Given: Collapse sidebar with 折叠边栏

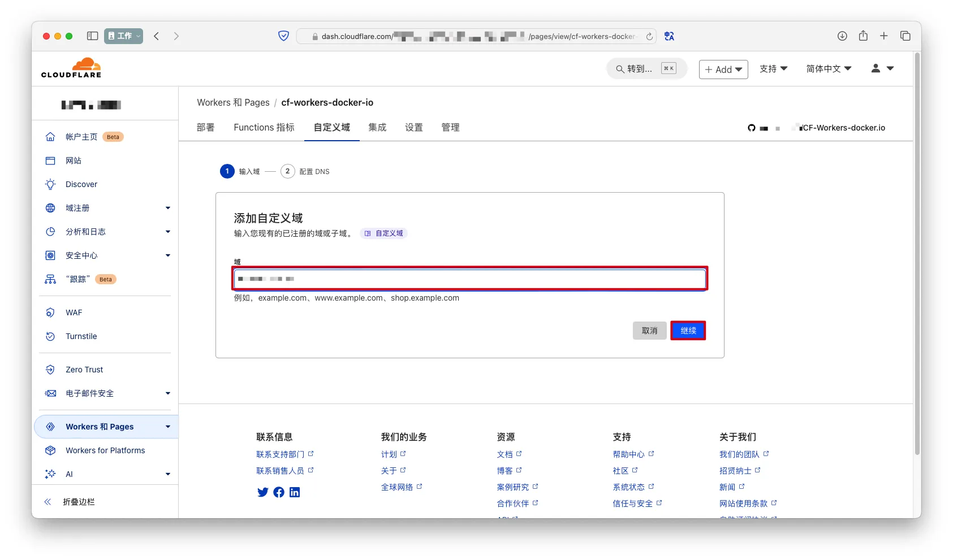Looking at the screenshot, I should click(79, 502).
